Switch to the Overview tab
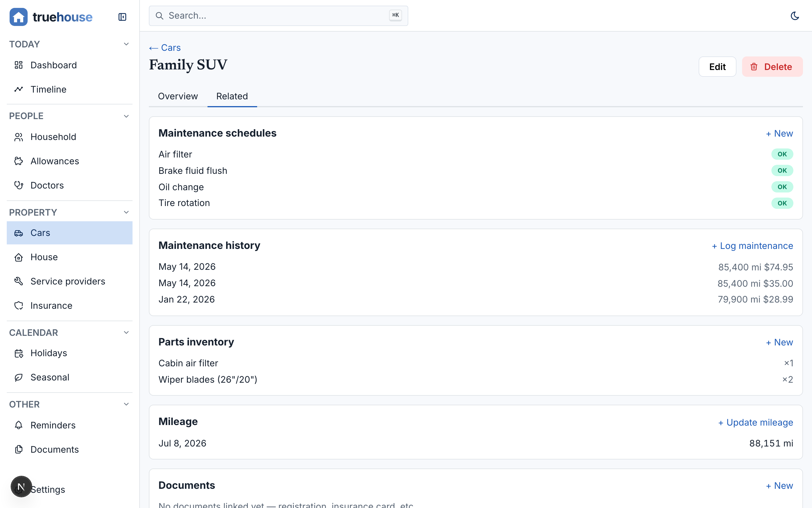Viewport: 812px width, 508px height. point(178,97)
